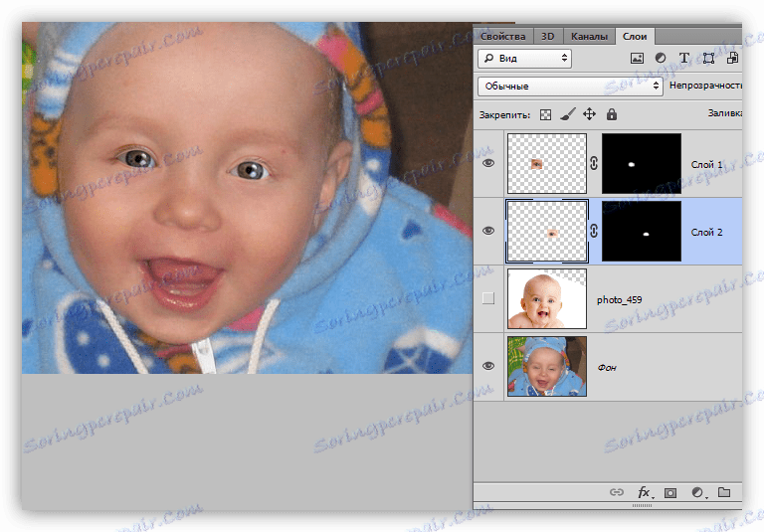The image size is (764, 532).
Task: Filter layers by pixel image icon
Action: point(637,58)
